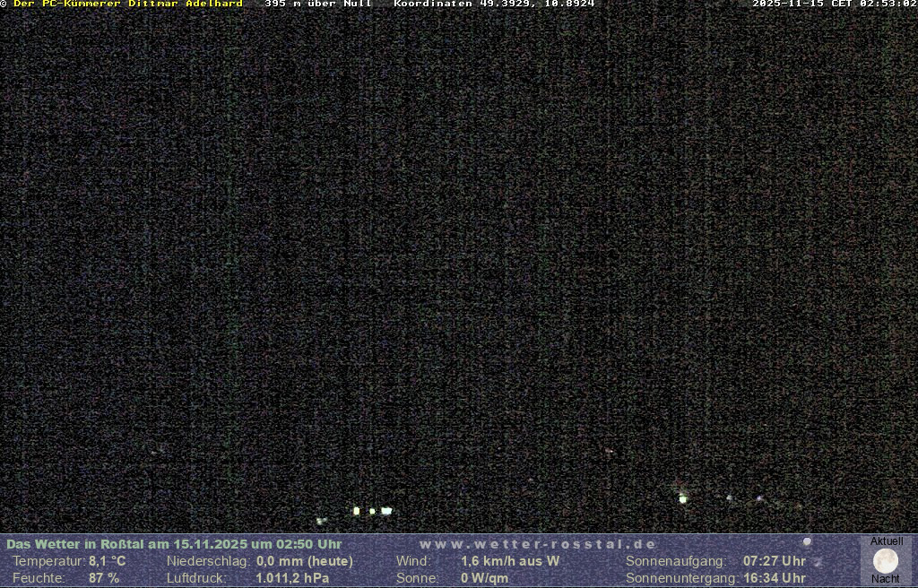
Task: Click the copyright symbol in top-left corner
Action: (4, 4)
